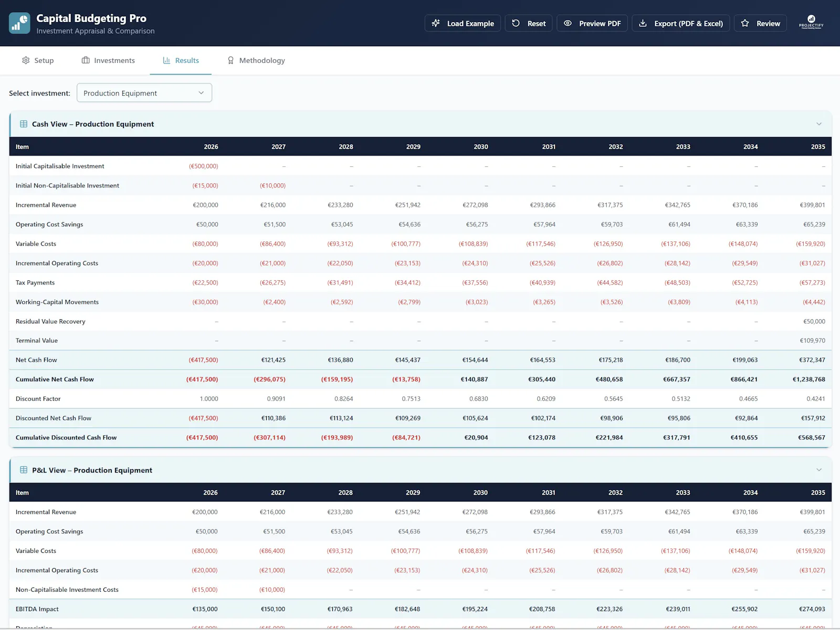Collapse the P&L View section chevron
The width and height of the screenshot is (840, 630).
pyautogui.click(x=819, y=470)
